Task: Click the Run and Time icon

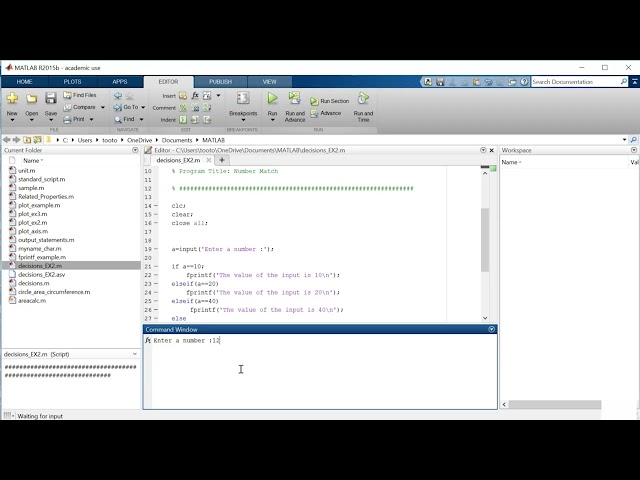Action: (x=363, y=98)
